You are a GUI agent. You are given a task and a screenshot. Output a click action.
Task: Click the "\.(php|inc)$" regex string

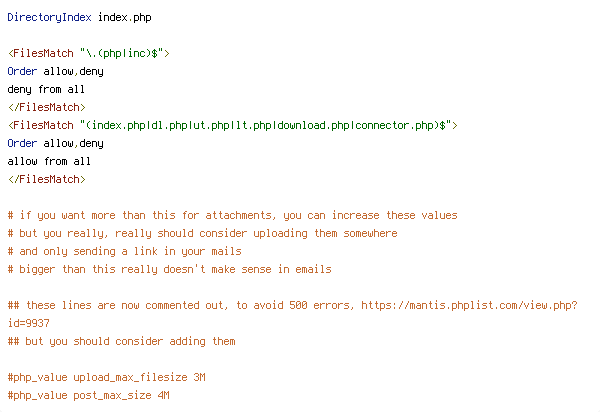pos(122,53)
